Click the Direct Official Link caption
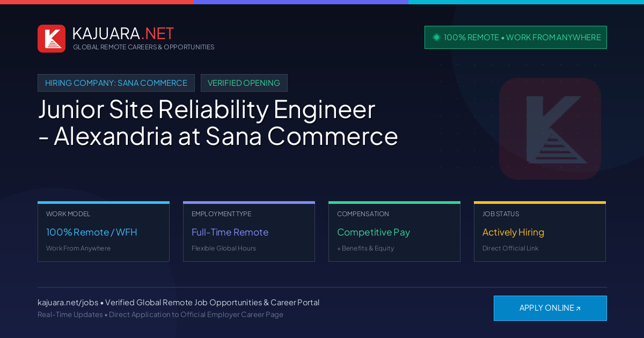The width and height of the screenshot is (644, 338). (510, 248)
